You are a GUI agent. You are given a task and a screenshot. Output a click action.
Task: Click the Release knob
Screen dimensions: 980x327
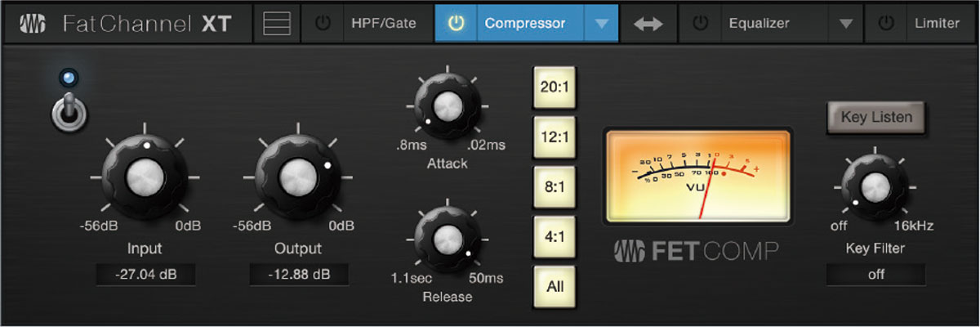tap(446, 239)
